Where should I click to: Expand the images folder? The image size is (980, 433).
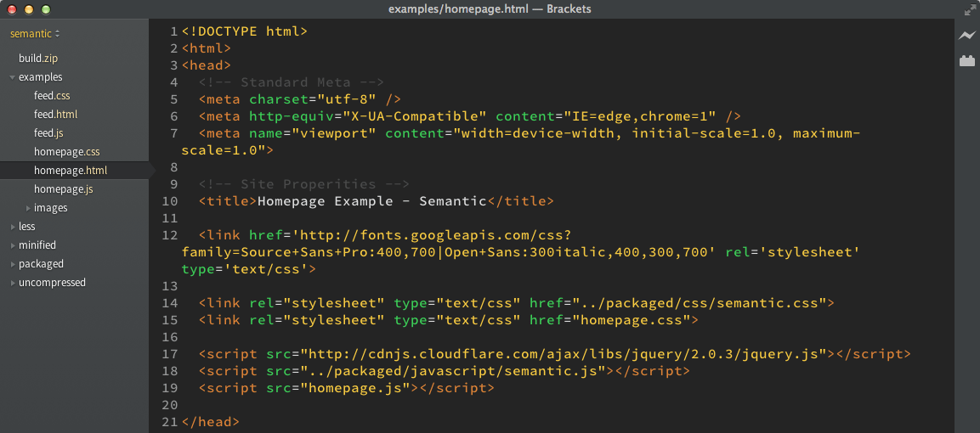28,208
